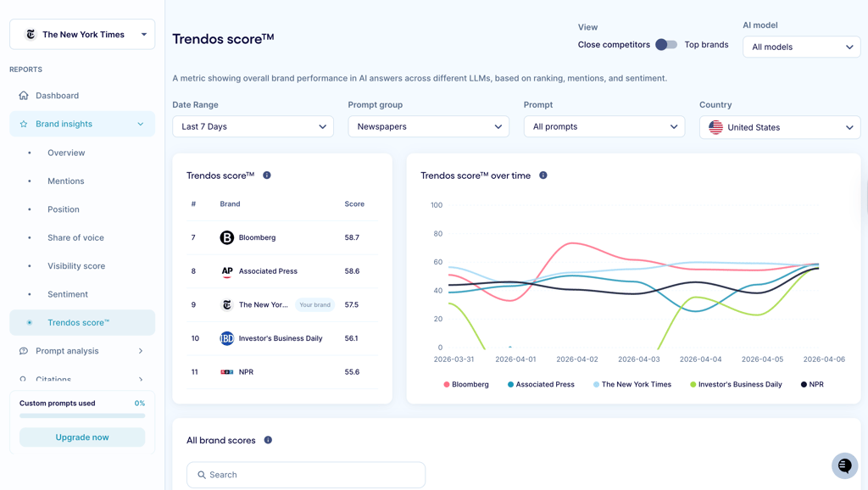Open the AI model All models dropdown

pos(802,47)
